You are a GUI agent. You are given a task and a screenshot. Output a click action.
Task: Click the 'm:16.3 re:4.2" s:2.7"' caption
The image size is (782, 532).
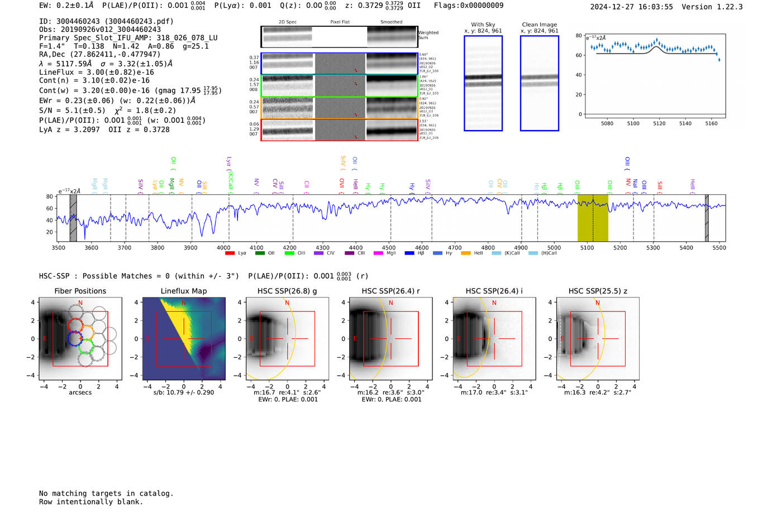[x=598, y=392]
